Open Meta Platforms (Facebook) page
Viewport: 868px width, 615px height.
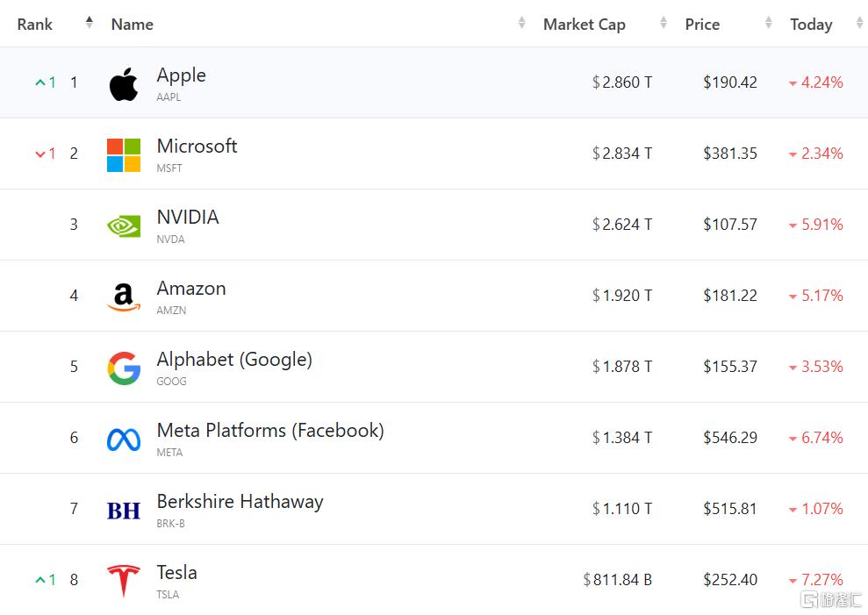tap(270, 431)
